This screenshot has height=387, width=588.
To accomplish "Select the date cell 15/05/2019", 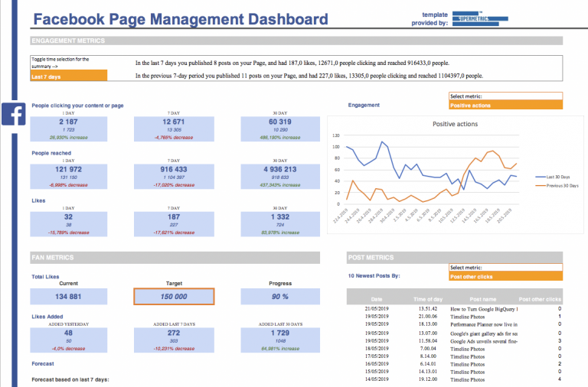I will point(377,371).
